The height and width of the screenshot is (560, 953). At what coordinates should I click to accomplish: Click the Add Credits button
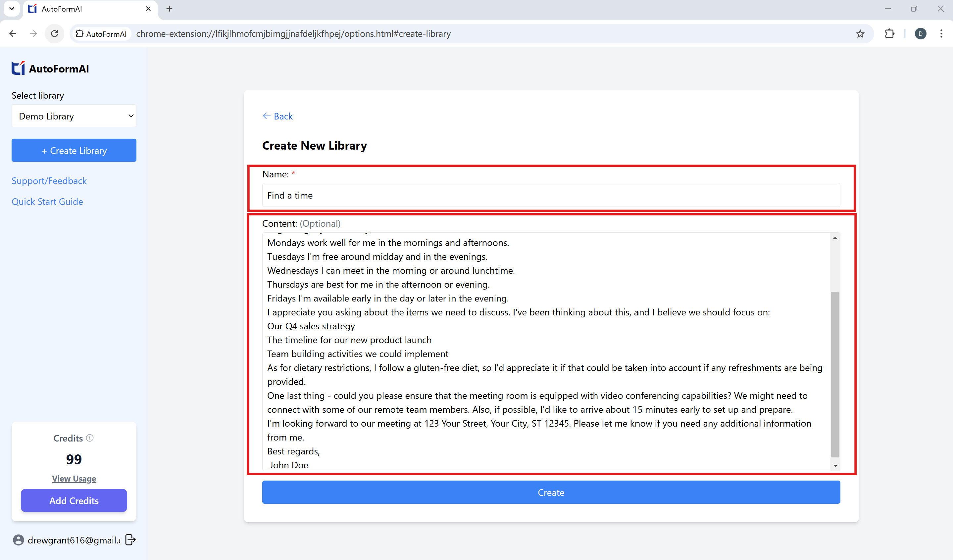pyautogui.click(x=74, y=500)
